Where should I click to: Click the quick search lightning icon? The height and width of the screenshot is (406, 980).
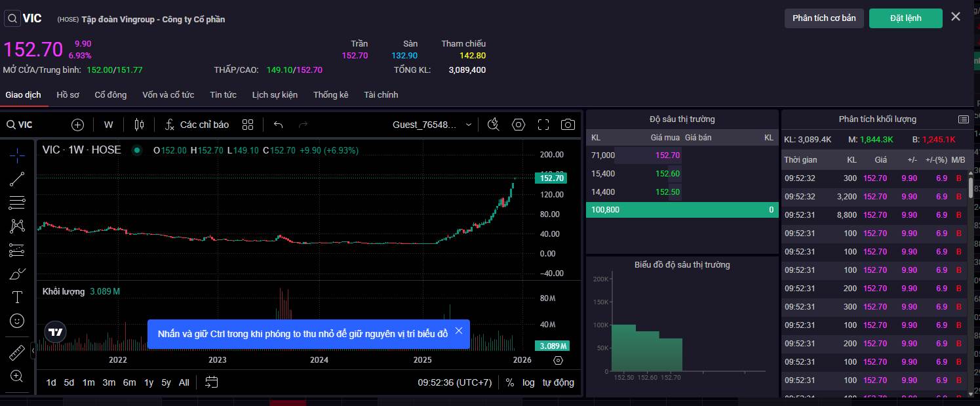(x=494, y=125)
